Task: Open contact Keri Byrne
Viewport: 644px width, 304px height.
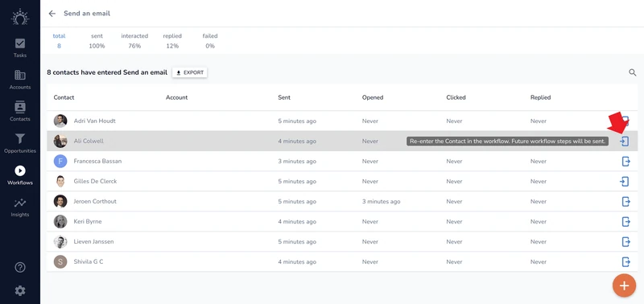Action: pos(88,221)
